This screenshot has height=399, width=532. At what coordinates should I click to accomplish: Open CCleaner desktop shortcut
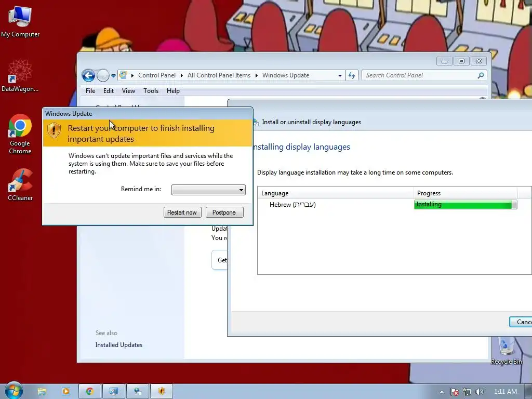pos(20,185)
